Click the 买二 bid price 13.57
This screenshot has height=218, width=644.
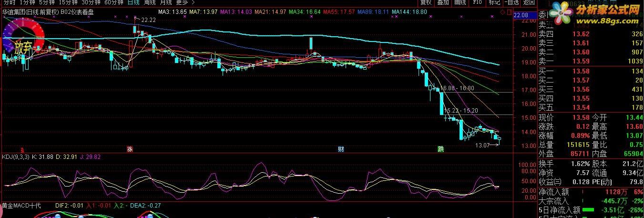[581, 80]
